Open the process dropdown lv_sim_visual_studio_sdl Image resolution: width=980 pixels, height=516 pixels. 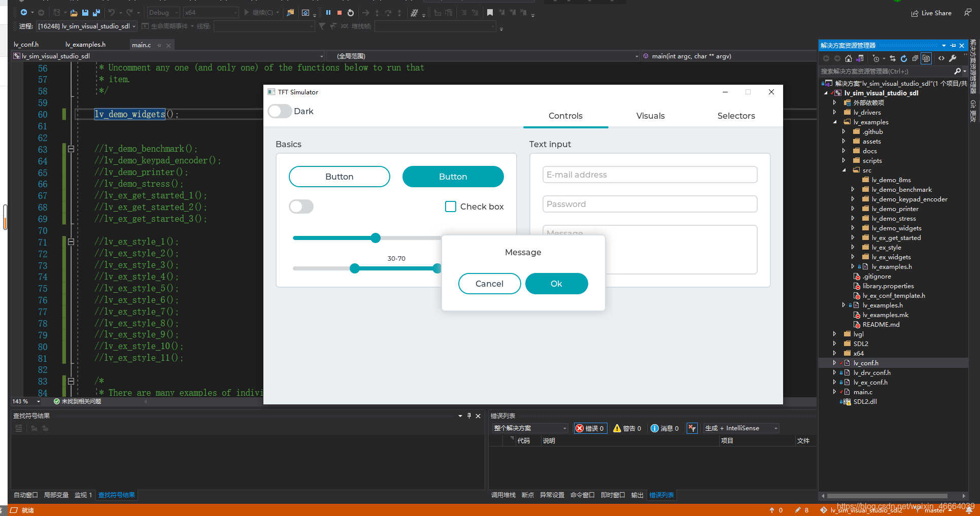click(87, 26)
